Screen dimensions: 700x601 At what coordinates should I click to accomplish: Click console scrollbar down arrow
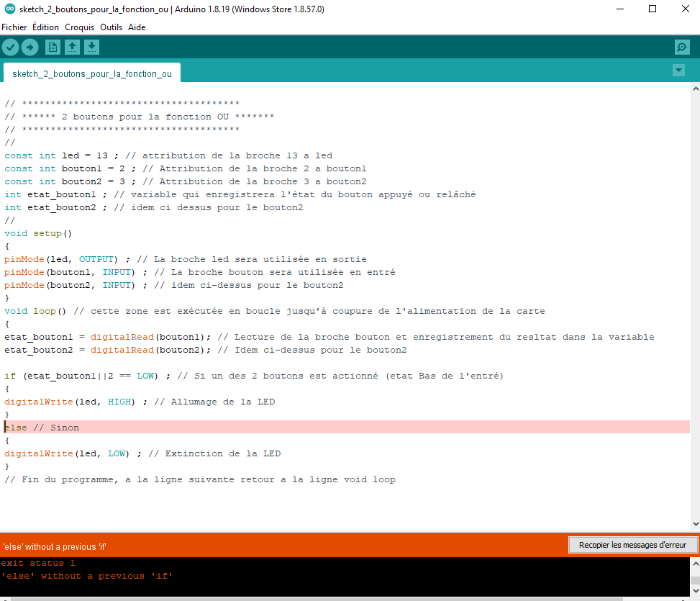tap(695, 591)
